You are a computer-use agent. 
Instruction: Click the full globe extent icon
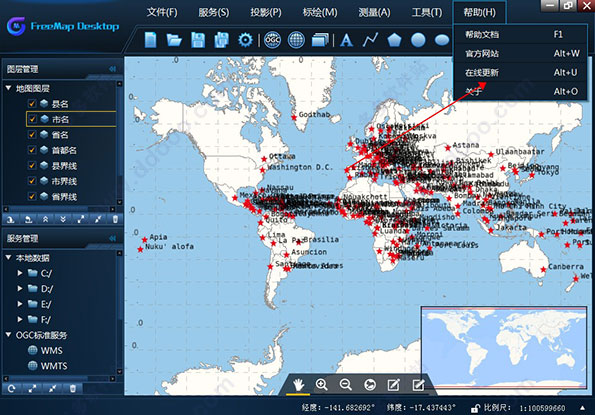pyautogui.click(x=370, y=385)
